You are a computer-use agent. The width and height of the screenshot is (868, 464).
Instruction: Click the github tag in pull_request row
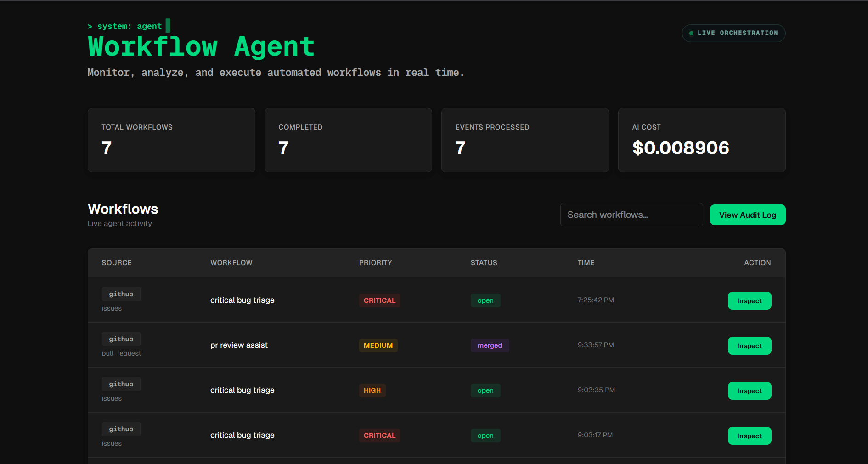point(121,339)
